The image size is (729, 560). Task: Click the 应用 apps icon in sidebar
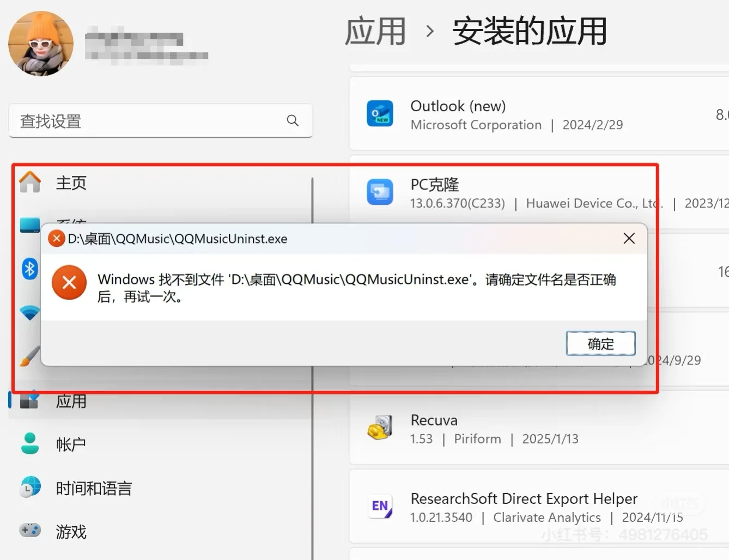tap(30, 400)
